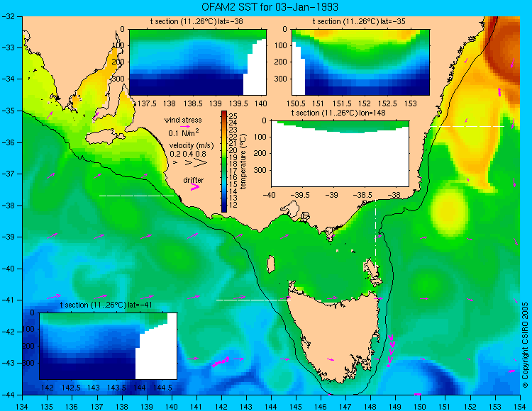The width and height of the screenshot is (532, 411).
Task: Click the 149 label on main longitude axis
Action: tap(395, 407)
